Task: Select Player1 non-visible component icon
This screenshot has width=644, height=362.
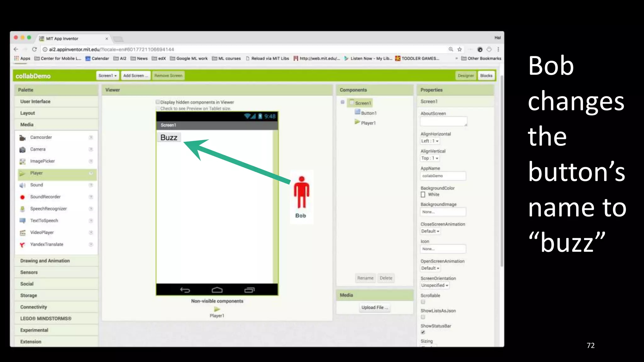Action: pos(217,309)
